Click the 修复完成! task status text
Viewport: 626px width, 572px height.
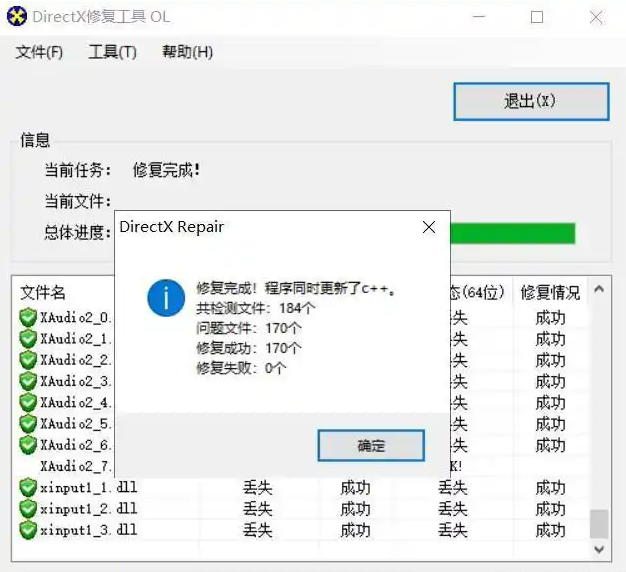click(166, 170)
